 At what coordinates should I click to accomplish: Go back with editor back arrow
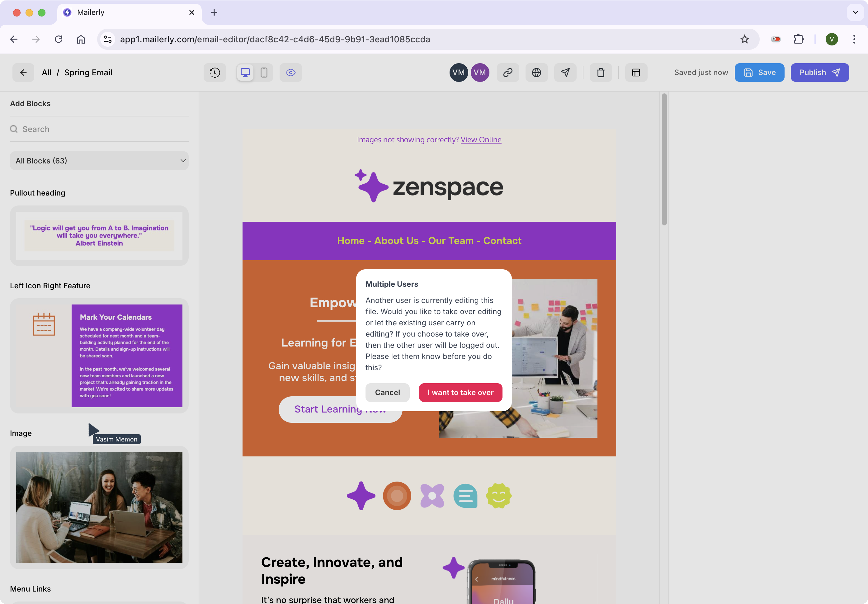point(23,73)
